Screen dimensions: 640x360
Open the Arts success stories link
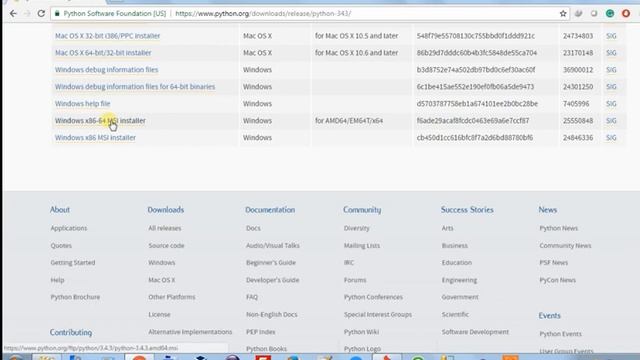point(448,228)
